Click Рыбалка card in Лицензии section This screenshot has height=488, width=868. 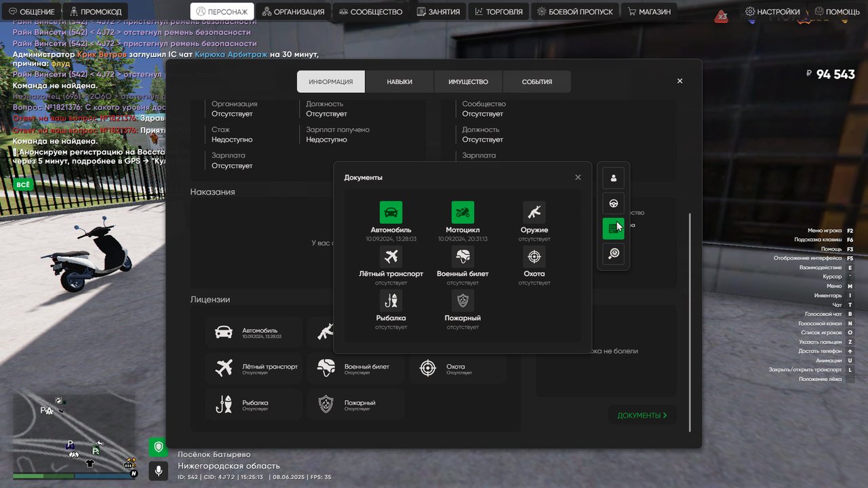tap(254, 405)
